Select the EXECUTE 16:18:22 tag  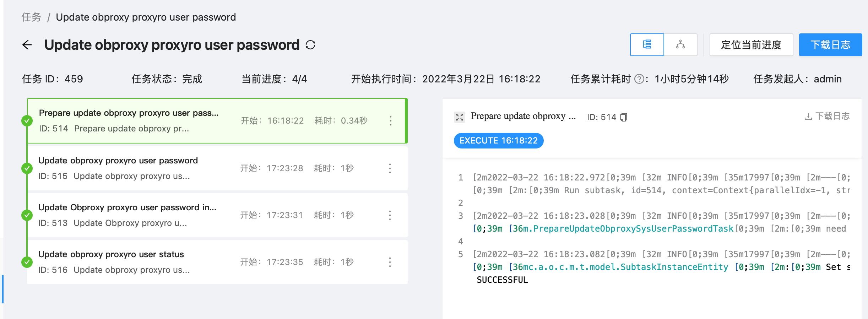pyautogui.click(x=499, y=141)
